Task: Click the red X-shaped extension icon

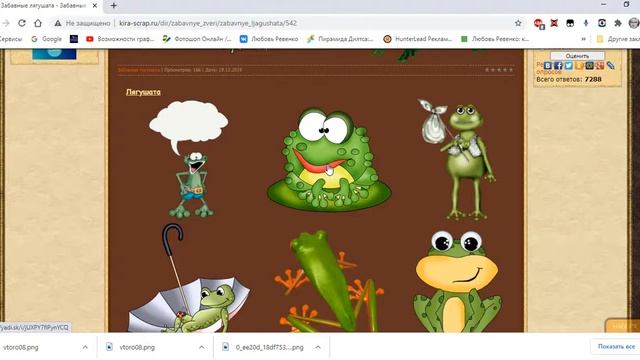Action: pyautogui.click(x=554, y=23)
